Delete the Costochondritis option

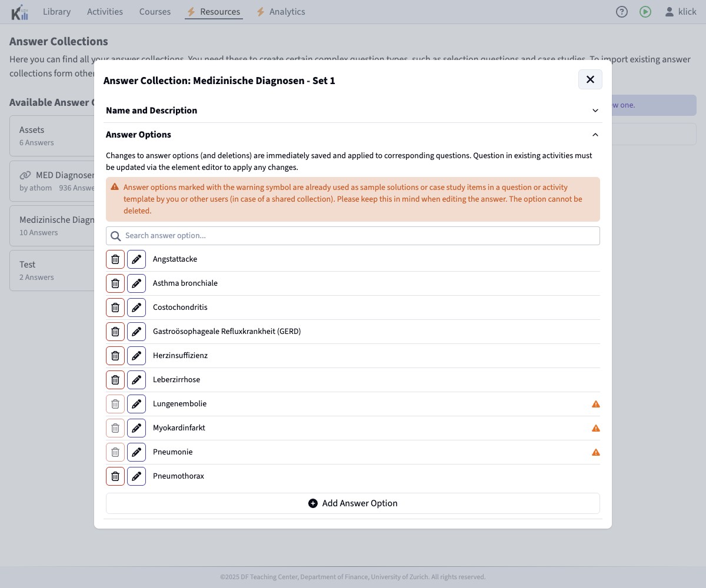coord(115,308)
